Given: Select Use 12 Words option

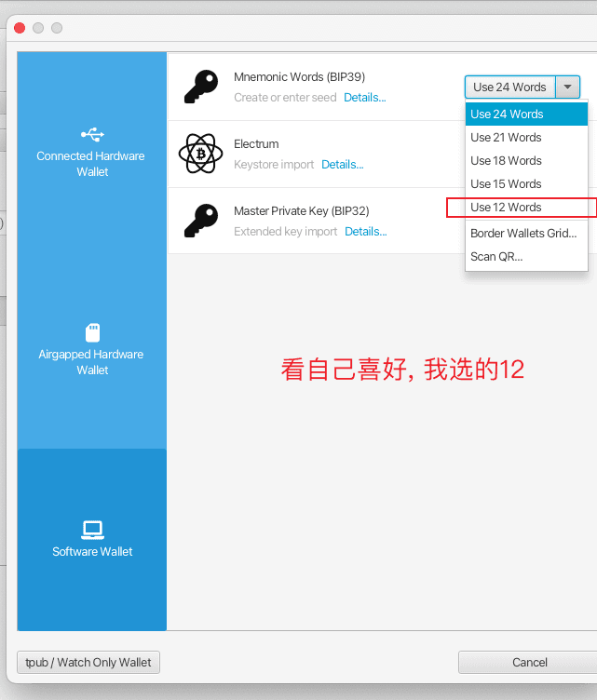Looking at the screenshot, I should click(526, 208).
